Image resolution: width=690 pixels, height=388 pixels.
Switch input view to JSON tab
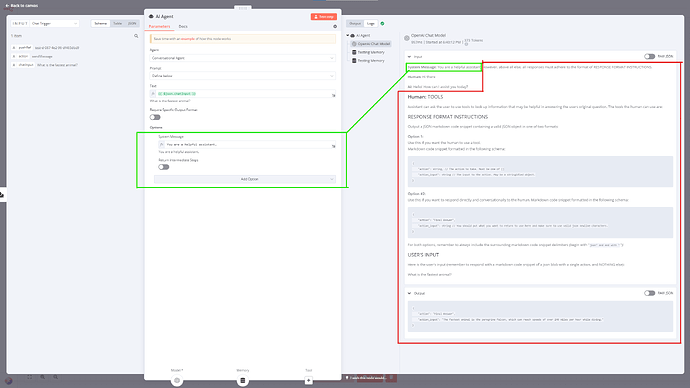coord(132,23)
